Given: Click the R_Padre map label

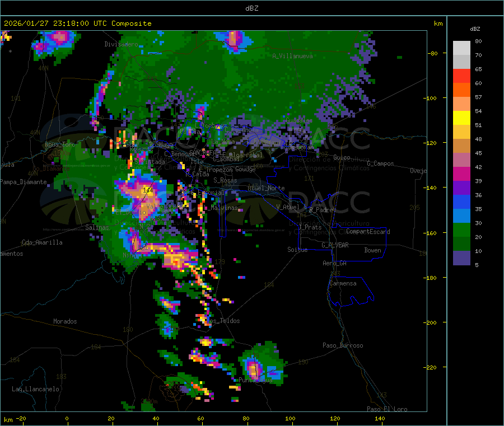Looking at the screenshot, I should (321, 210).
